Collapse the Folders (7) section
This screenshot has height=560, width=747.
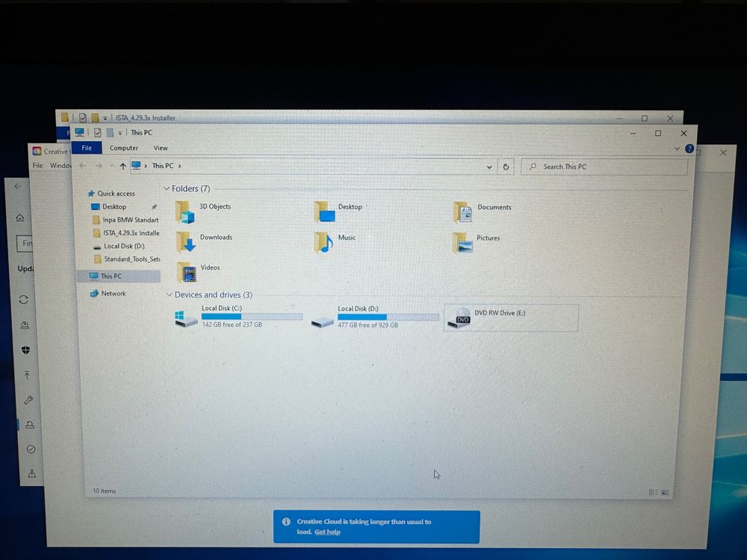(x=167, y=188)
